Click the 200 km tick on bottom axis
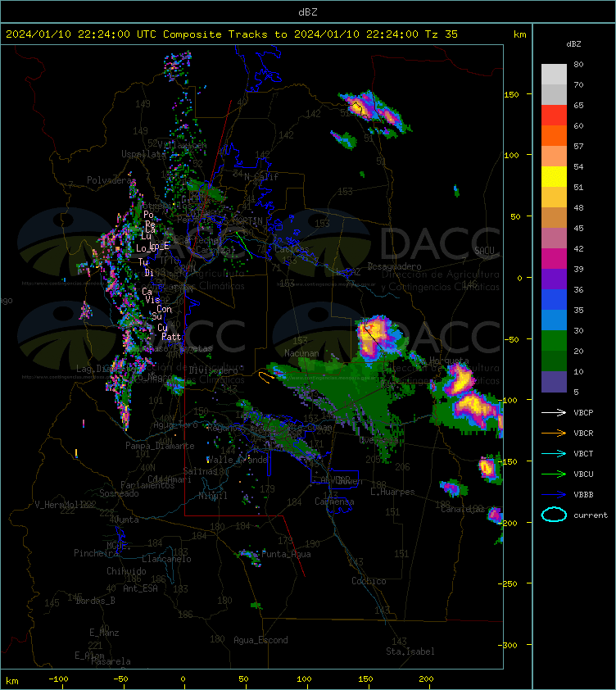The height and width of the screenshot is (690, 616). [x=426, y=679]
